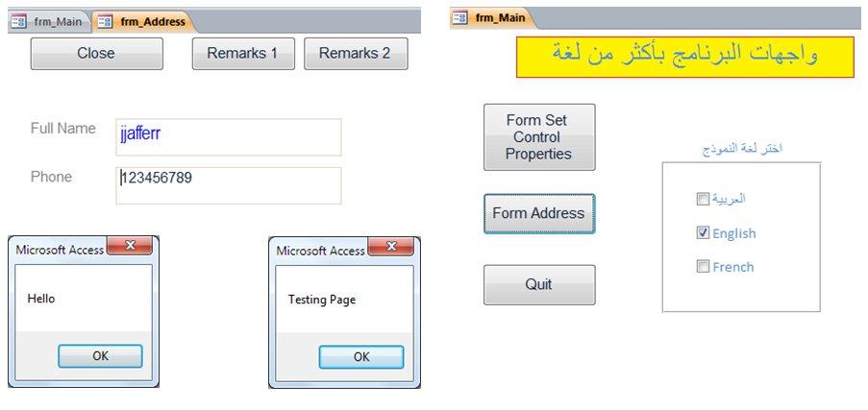Enable the Arabic language checkbox
Image resolution: width=868 pixels, height=410 pixels.
coord(703,199)
